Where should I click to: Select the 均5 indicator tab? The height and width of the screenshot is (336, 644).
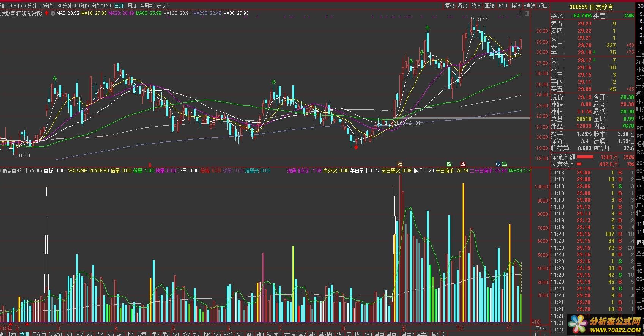[x=217, y=334]
